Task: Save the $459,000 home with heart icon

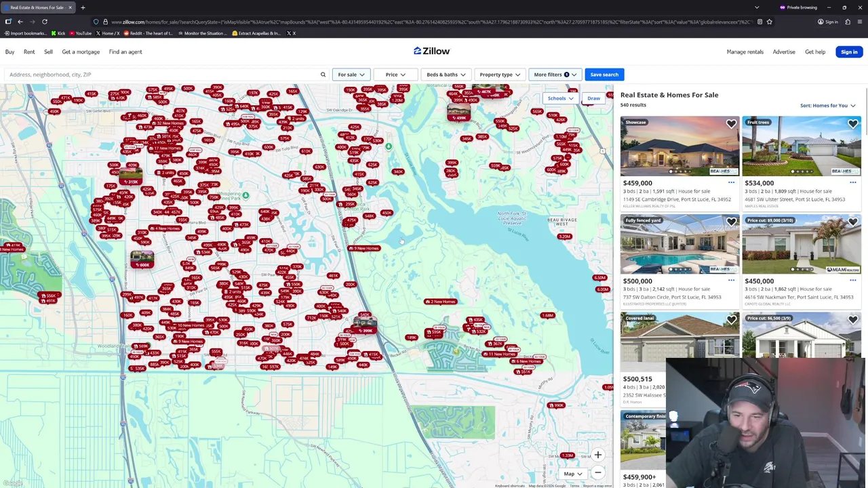Action: click(x=731, y=124)
